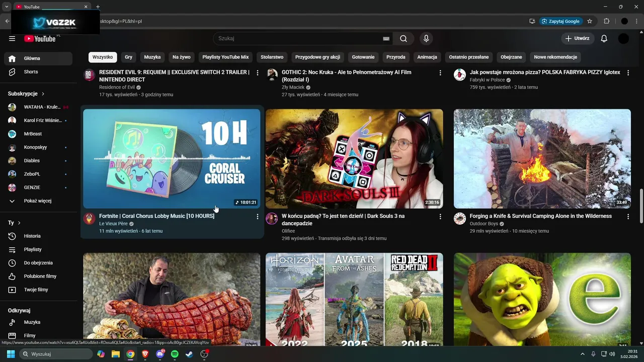Open options for Dark Souls 3 stream video
This screenshot has width=644, height=362.
click(x=440, y=217)
